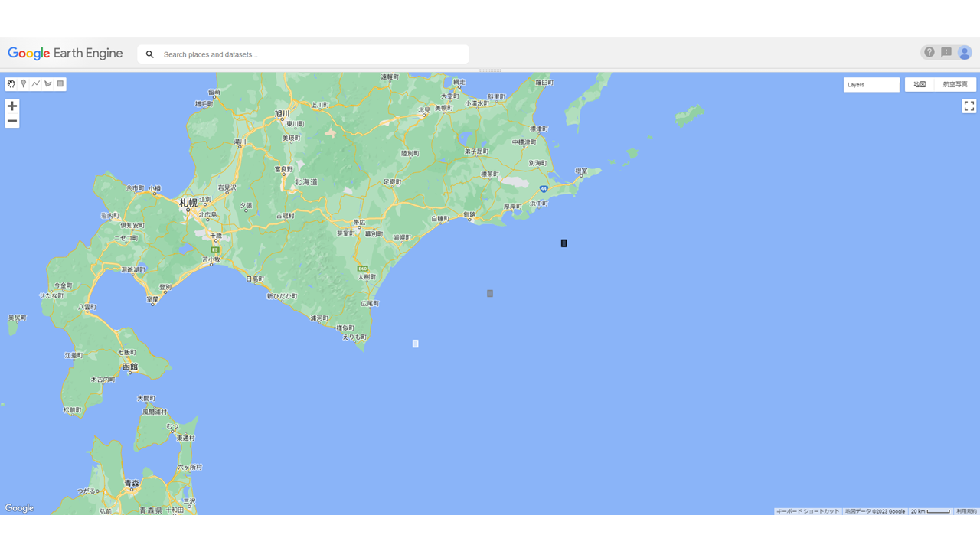Expand the Layers panel
The width and height of the screenshot is (980, 551).
(871, 85)
